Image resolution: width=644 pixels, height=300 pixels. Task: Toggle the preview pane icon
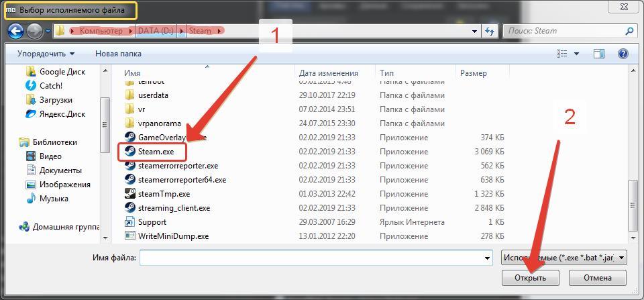(600, 54)
